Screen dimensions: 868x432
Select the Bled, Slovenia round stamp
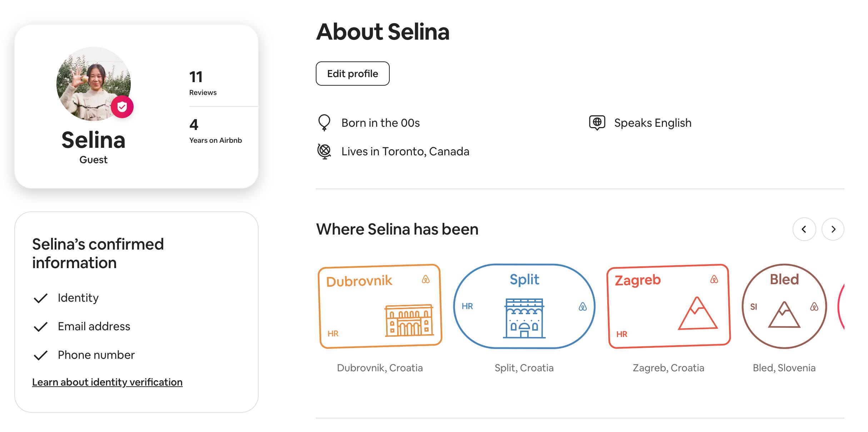coord(784,306)
